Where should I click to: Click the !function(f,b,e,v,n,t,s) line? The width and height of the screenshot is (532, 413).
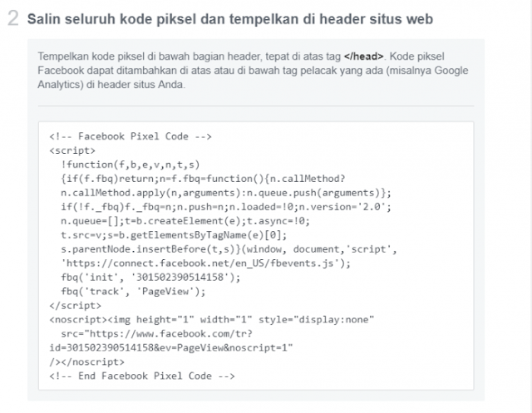pos(131,165)
